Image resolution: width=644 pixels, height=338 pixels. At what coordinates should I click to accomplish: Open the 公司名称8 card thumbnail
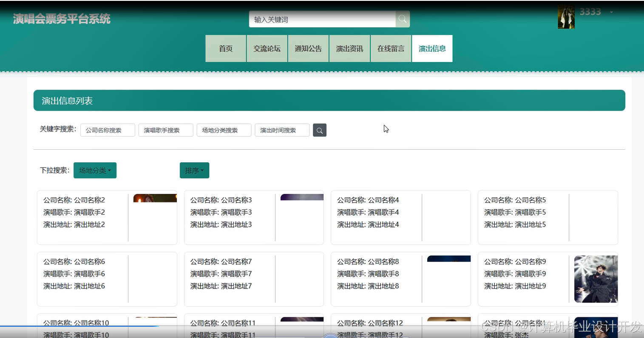coord(449,258)
